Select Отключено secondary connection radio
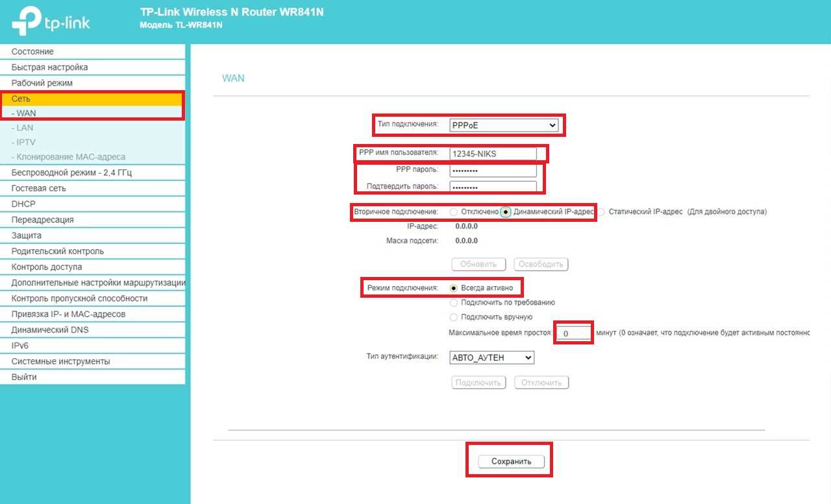 453,212
